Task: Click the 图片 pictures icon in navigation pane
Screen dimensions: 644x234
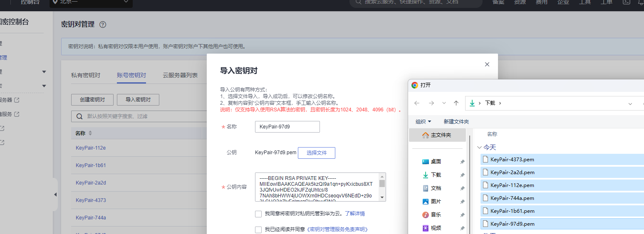Action: [426, 202]
